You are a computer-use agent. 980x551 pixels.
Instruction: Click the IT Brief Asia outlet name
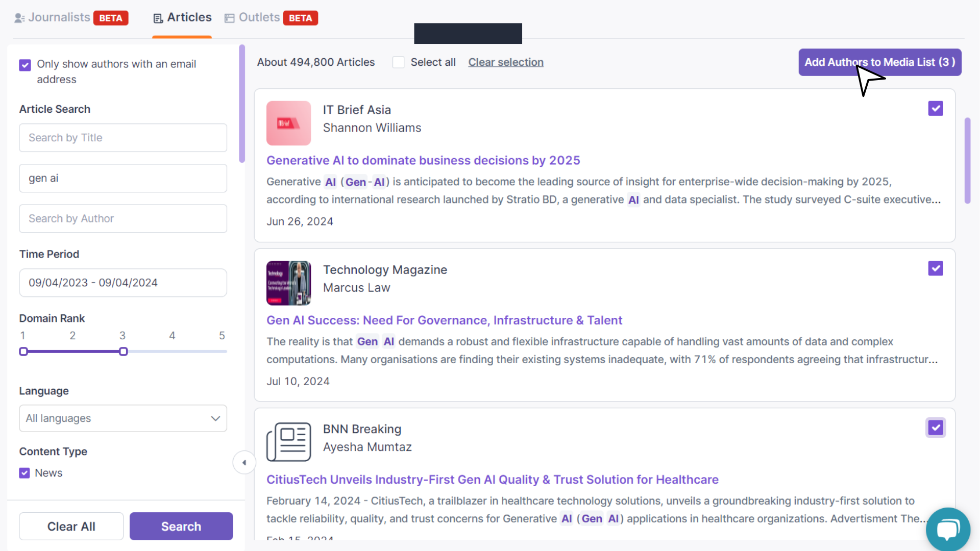[x=357, y=110]
